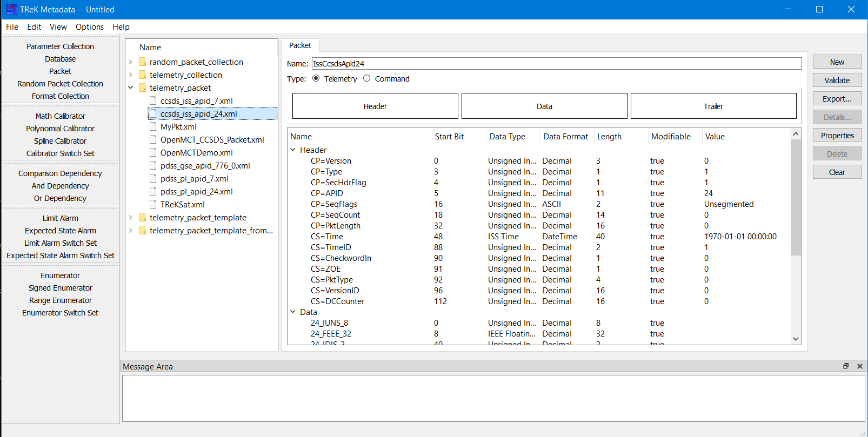The width and height of the screenshot is (868, 437).
Task: Click the packet Name input field
Action: [x=556, y=64]
